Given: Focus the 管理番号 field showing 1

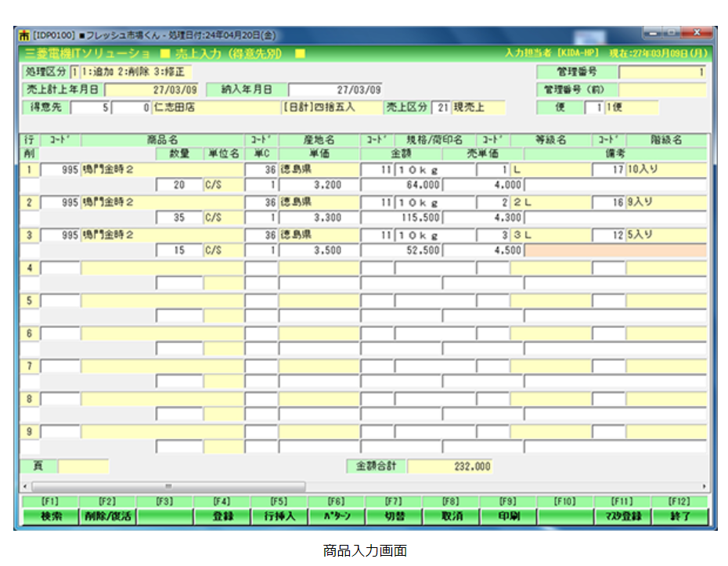Looking at the screenshot, I should point(661,72).
